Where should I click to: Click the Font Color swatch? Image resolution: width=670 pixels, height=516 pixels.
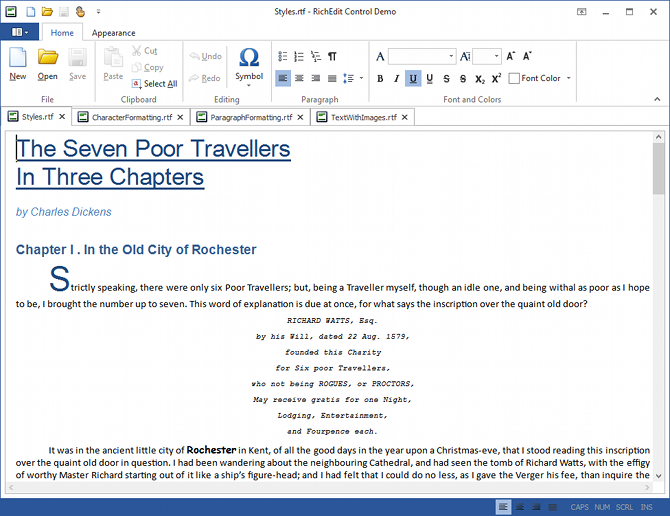pos(514,78)
